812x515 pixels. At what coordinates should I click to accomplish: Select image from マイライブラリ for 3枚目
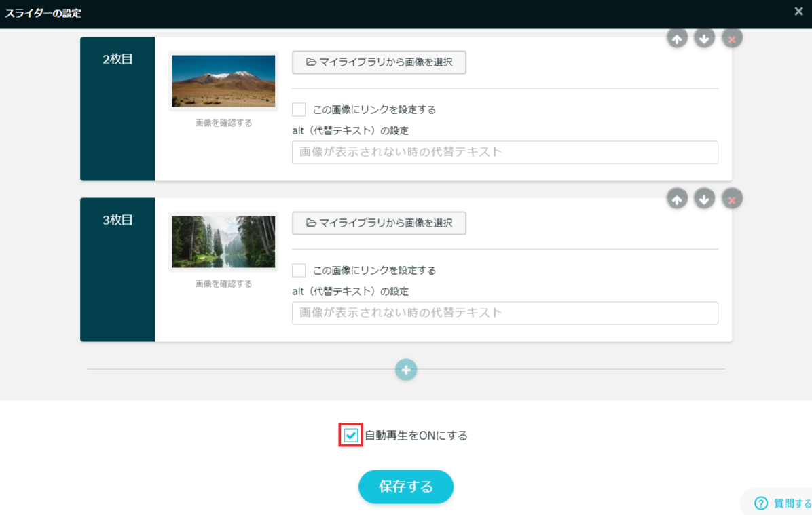coord(379,223)
